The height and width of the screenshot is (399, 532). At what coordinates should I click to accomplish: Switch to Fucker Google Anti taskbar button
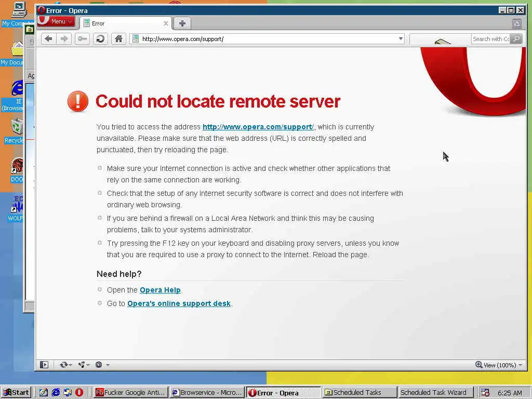[x=131, y=393]
